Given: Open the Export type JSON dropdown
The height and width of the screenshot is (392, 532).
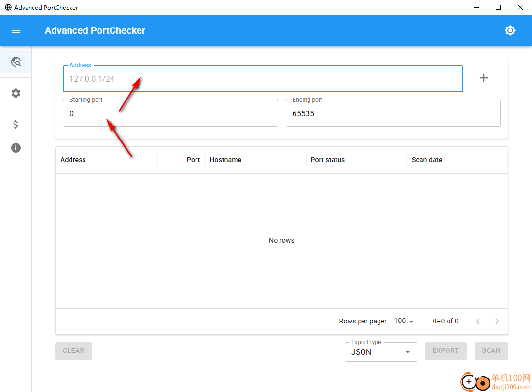Looking at the screenshot, I should [x=381, y=352].
